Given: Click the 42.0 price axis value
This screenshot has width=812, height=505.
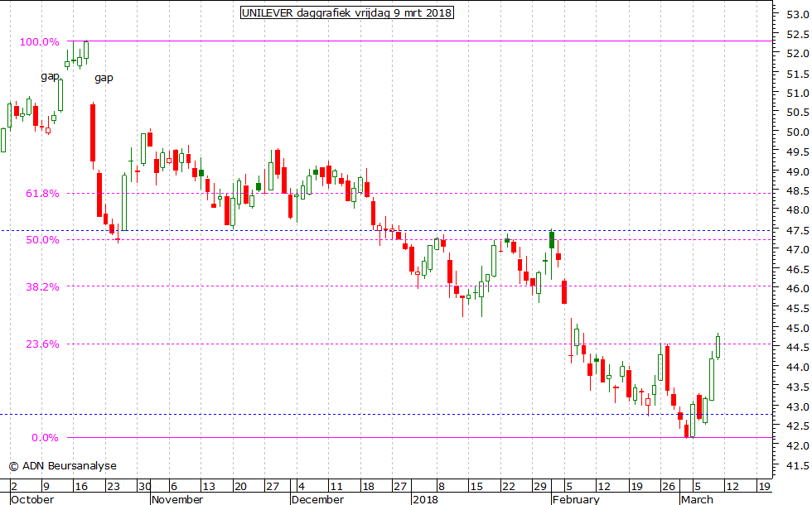Looking at the screenshot, I should (x=797, y=445).
